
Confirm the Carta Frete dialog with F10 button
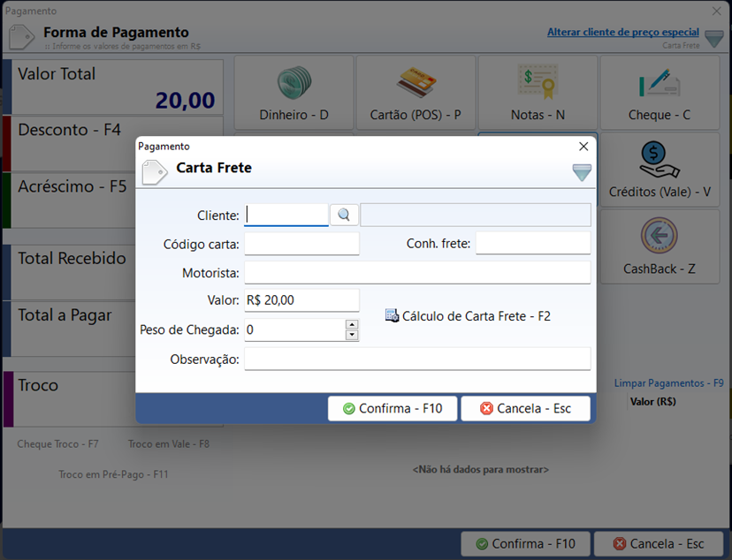[393, 408]
